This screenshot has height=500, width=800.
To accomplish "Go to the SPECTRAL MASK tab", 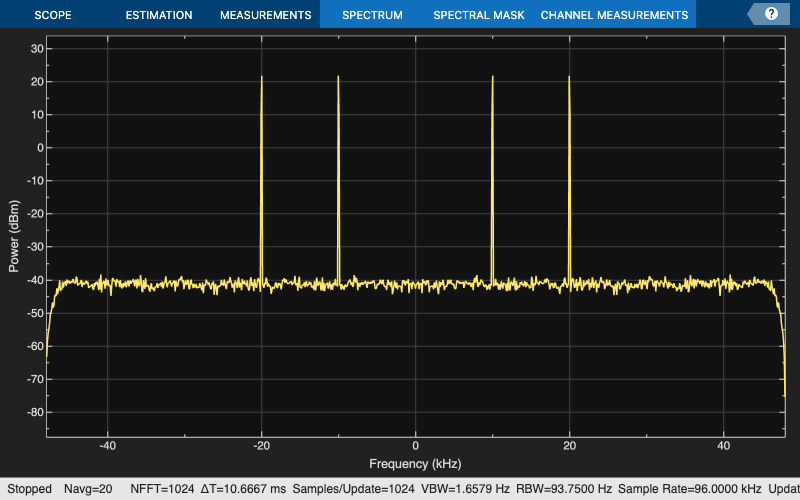I will 479,15.
